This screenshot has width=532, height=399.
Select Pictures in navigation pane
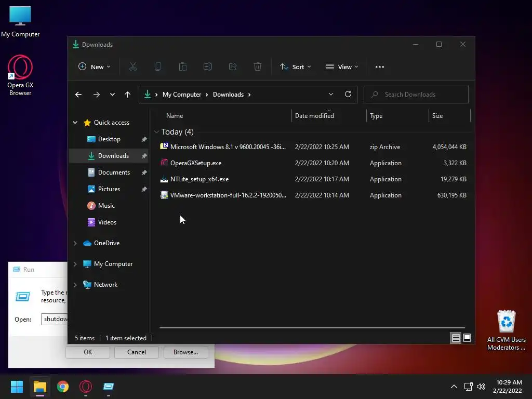(109, 189)
